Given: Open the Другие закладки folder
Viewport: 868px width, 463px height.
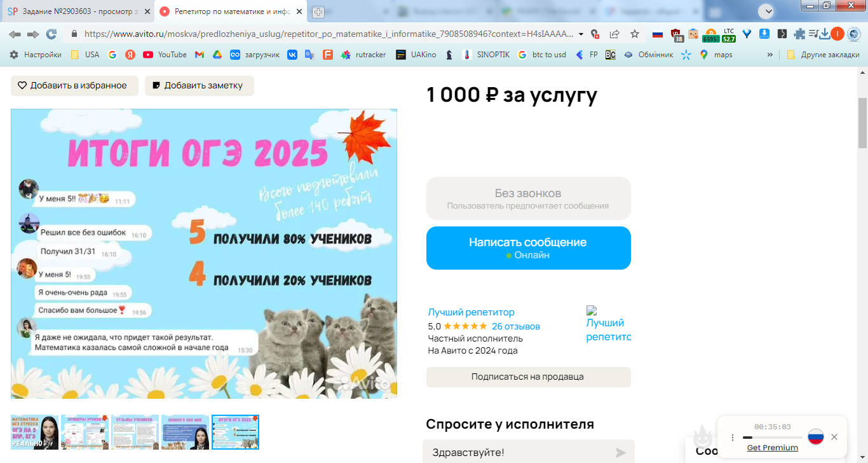Looking at the screenshot, I should click(823, 55).
